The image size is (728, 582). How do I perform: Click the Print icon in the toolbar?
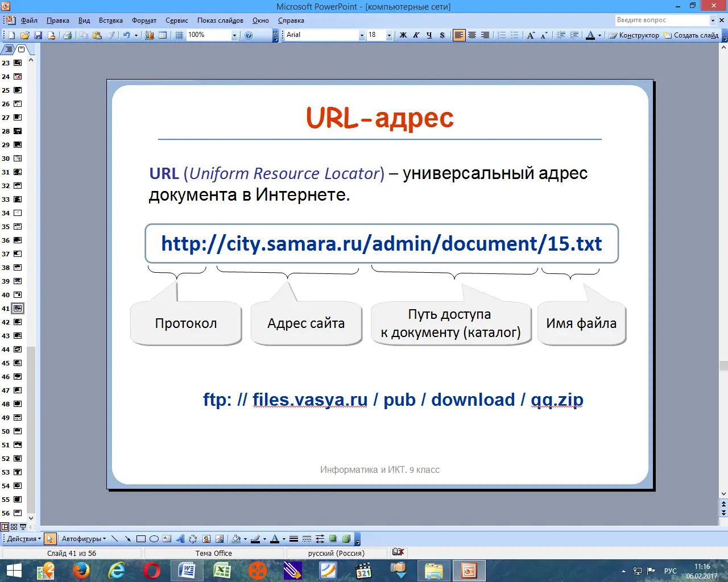tap(67, 35)
